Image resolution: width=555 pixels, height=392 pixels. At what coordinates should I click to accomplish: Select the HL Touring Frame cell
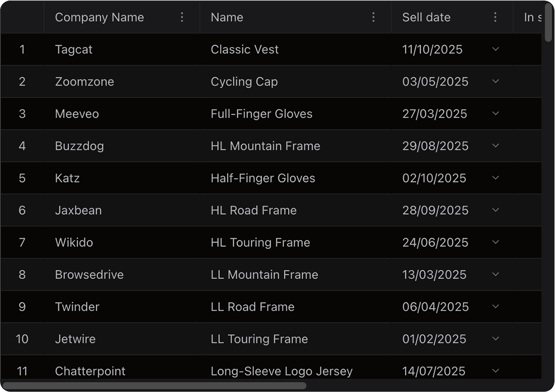click(x=260, y=242)
